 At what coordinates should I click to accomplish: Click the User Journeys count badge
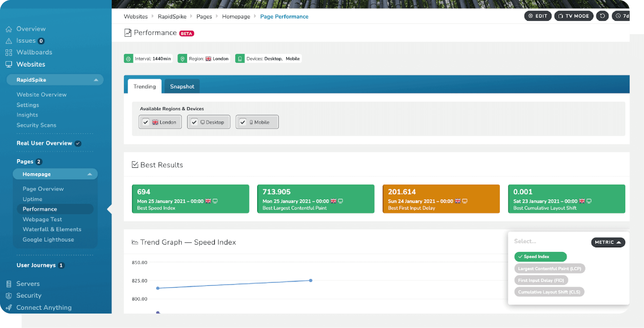click(x=61, y=265)
